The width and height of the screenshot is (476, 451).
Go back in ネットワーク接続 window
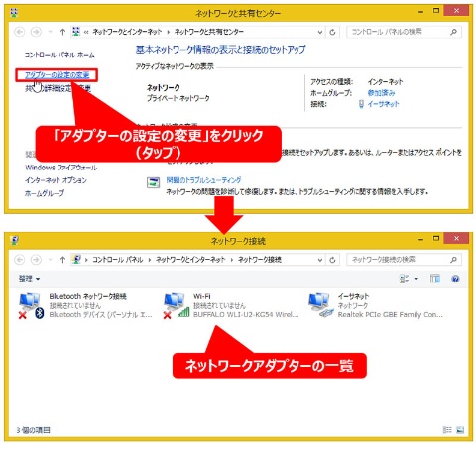20,260
